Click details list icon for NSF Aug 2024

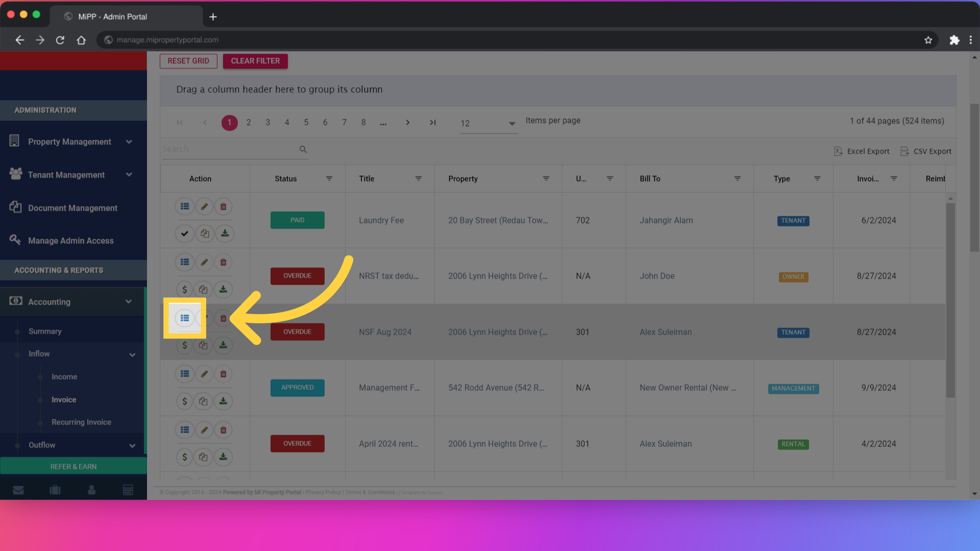coord(185,318)
